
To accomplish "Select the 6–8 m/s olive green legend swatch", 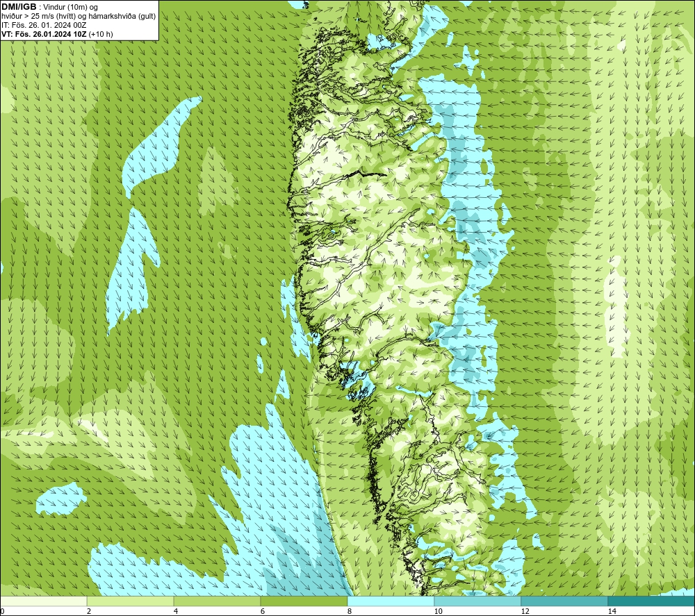I will 304,601.
